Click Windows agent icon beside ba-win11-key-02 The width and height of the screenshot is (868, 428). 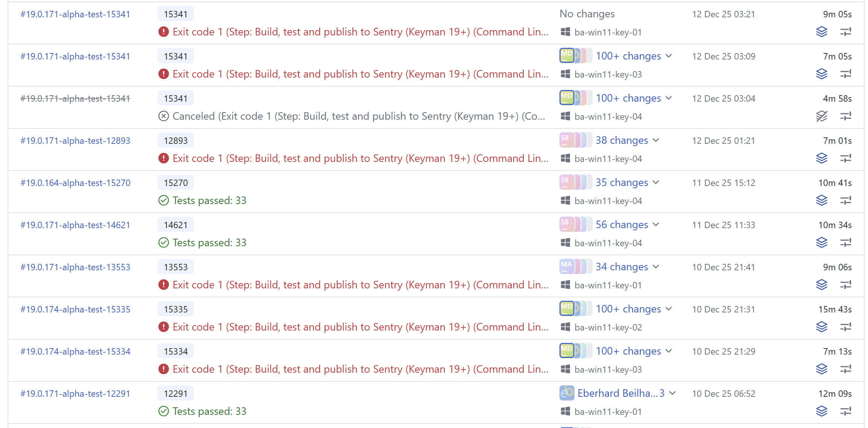[565, 327]
